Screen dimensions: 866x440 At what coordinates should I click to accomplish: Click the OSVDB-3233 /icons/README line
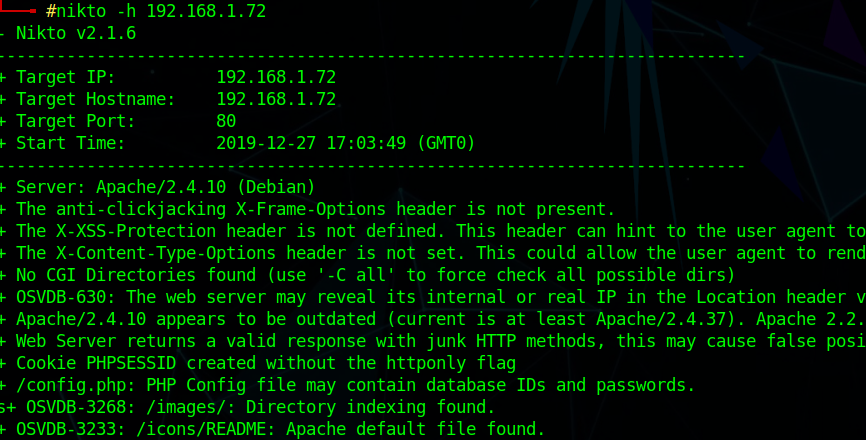(281, 429)
